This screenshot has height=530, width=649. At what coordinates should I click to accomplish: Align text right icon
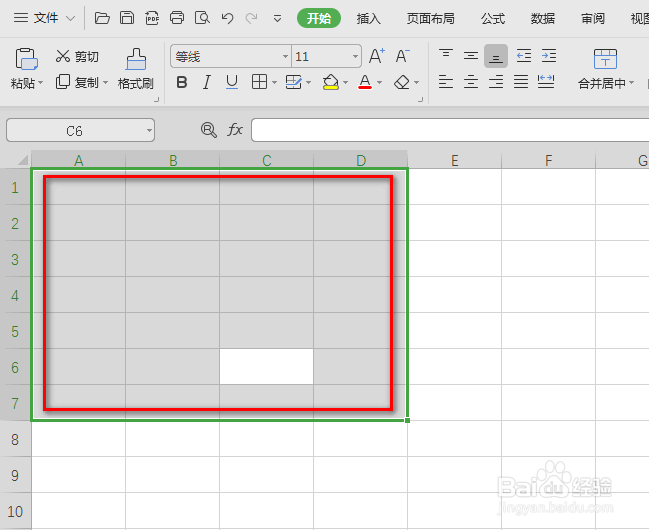click(x=496, y=82)
